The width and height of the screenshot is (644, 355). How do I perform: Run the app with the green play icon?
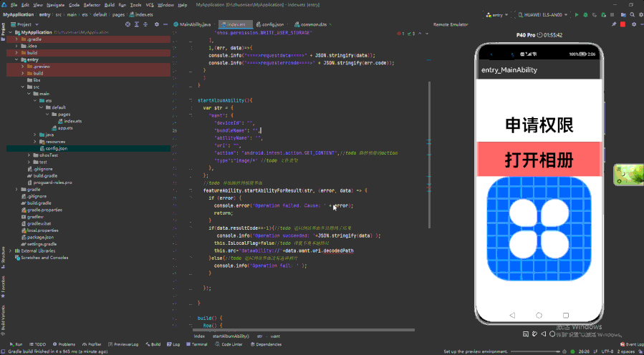pyautogui.click(x=575, y=14)
